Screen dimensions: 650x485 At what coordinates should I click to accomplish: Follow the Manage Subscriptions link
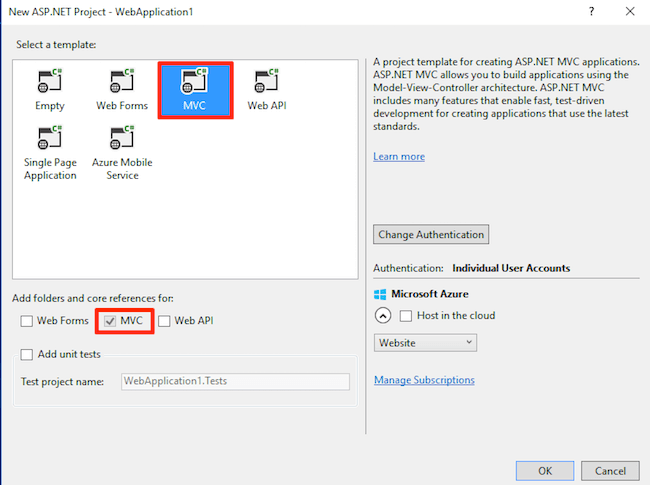[424, 380]
